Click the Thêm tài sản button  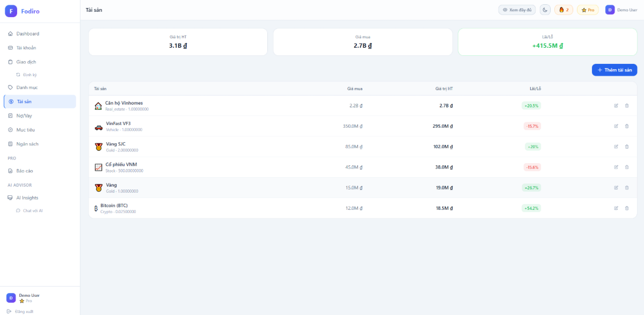tap(614, 70)
